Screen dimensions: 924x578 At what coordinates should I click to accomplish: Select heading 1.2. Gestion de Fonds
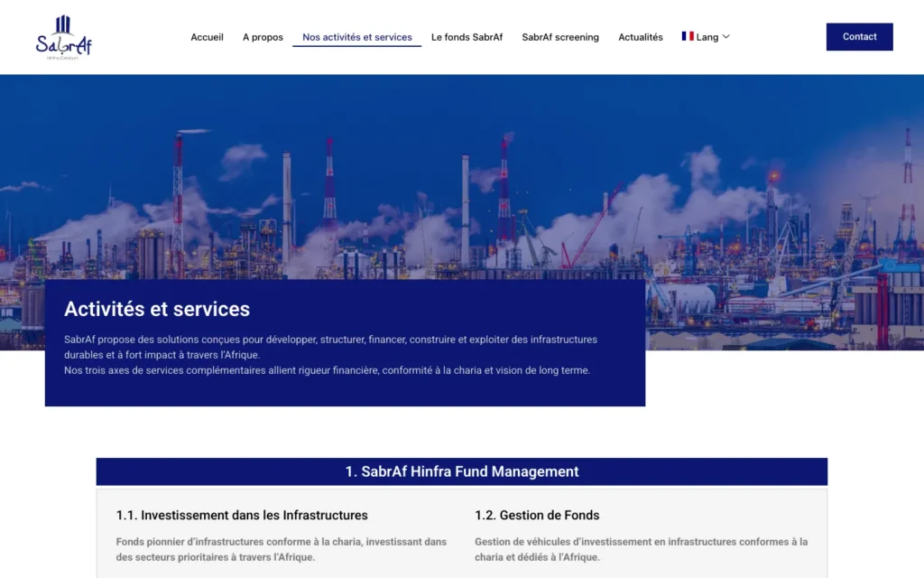537,515
